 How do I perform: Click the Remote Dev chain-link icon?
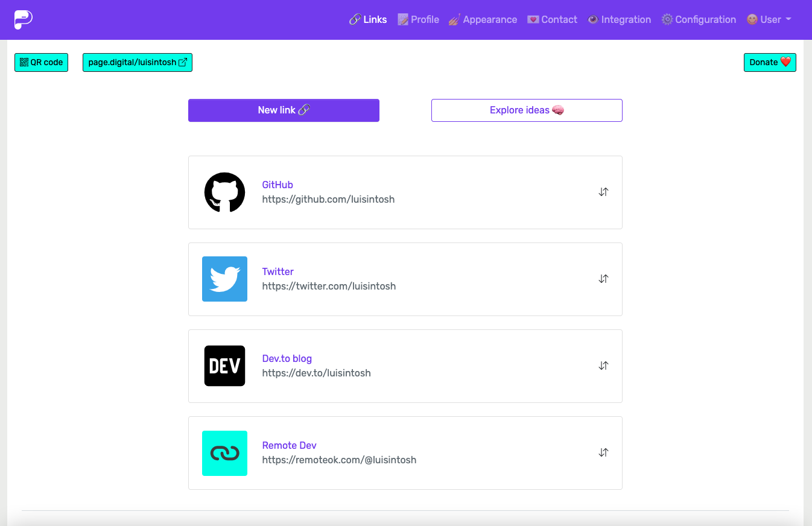pyautogui.click(x=224, y=453)
